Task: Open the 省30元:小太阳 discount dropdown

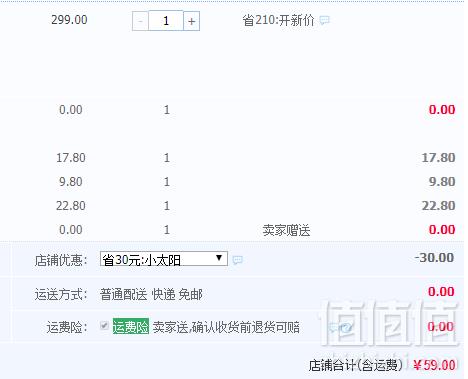Action: click(164, 259)
